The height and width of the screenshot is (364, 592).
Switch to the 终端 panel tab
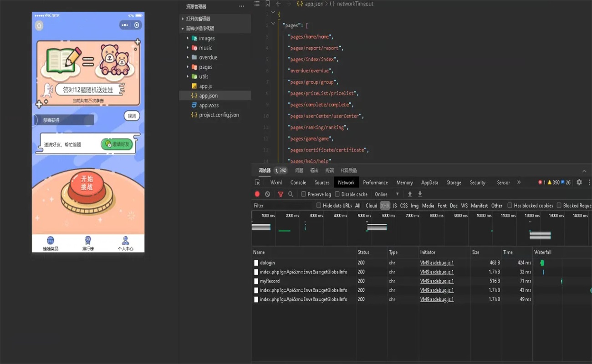pos(330,171)
